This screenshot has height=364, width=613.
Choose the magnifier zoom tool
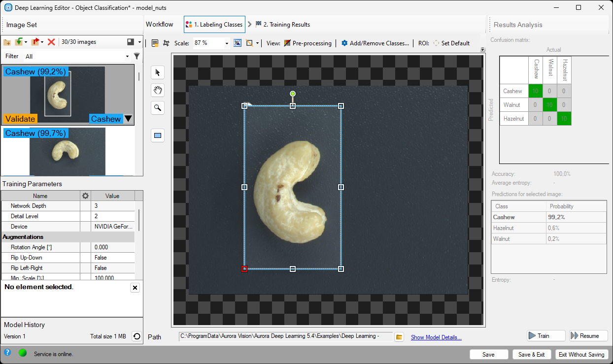click(158, 108)
